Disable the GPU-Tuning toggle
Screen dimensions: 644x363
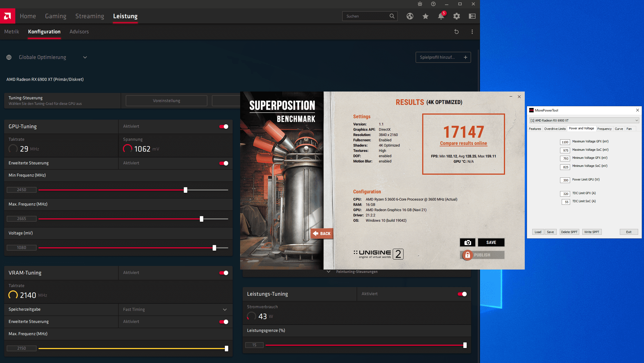(x=224, y=127)
